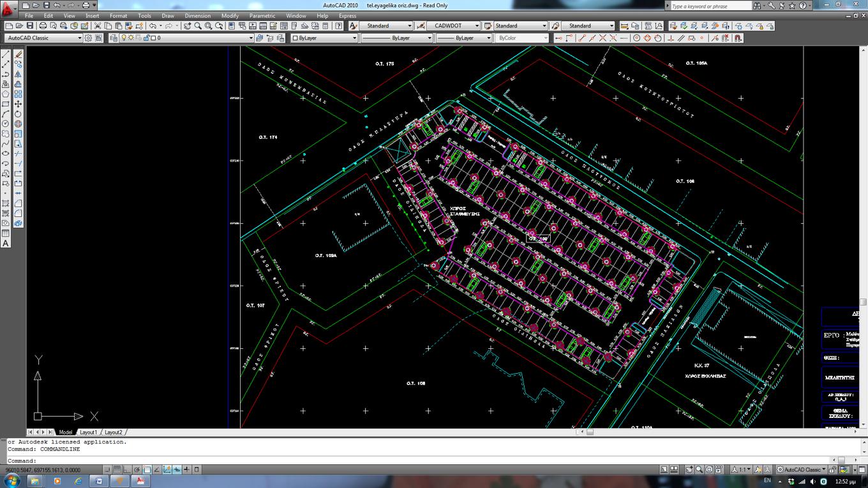
Task: Open the text style Standard dropdown
Action: point(385,26)
